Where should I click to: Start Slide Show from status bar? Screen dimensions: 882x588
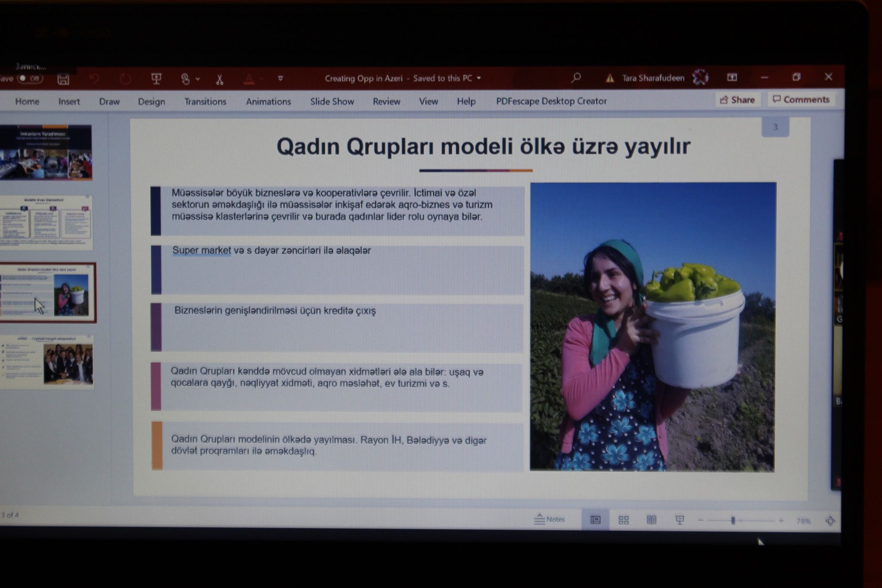click(680, 520)
